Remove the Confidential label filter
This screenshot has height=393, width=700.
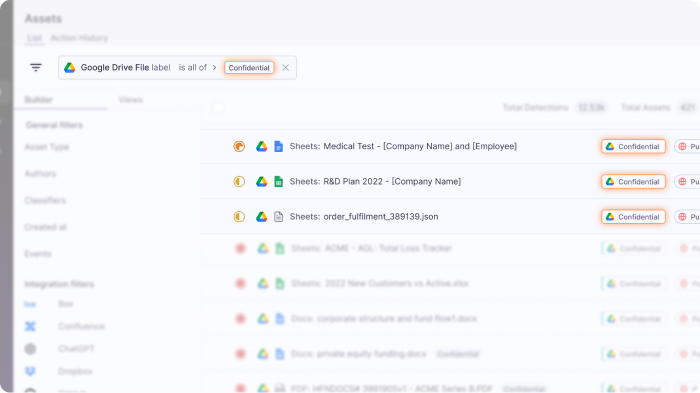286,67
